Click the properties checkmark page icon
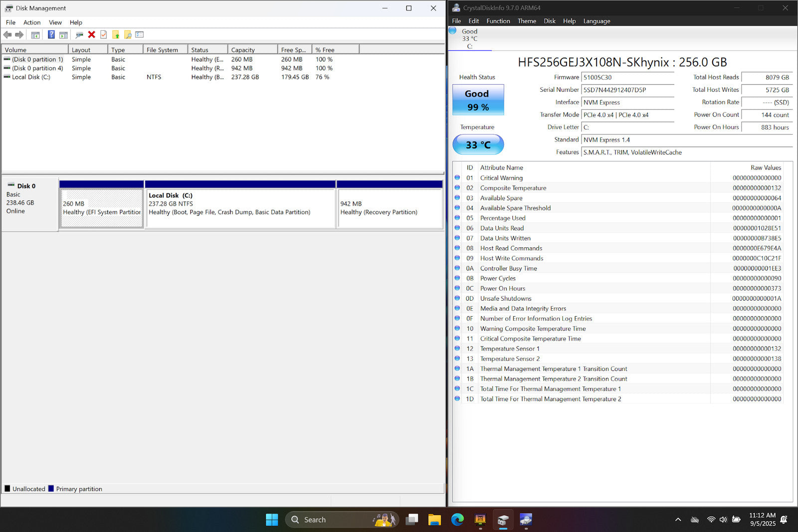The width and height of the screenshot is (798, 532). tap(104, 35)
